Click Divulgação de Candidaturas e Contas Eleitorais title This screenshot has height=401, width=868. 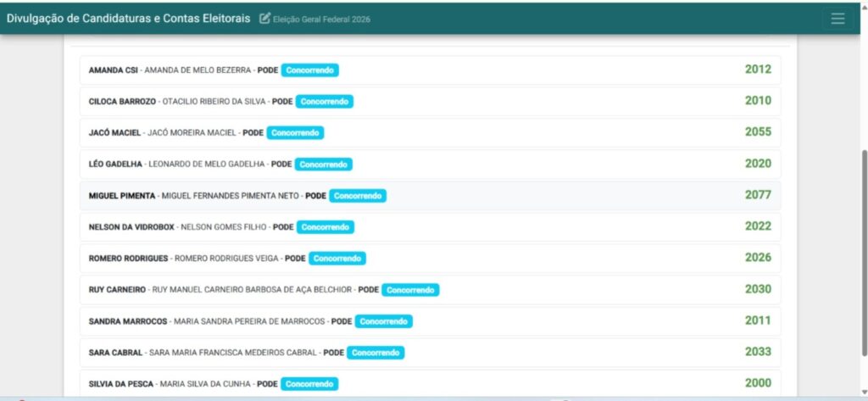pos(129,19)
